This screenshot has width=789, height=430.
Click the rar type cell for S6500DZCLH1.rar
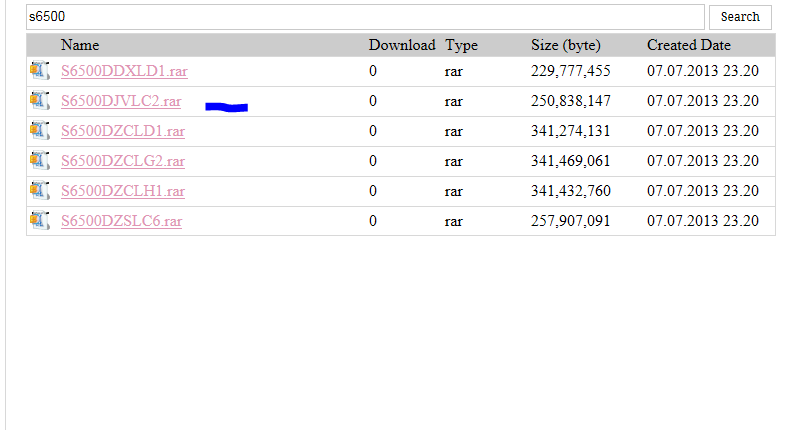[x=453, y=192]
